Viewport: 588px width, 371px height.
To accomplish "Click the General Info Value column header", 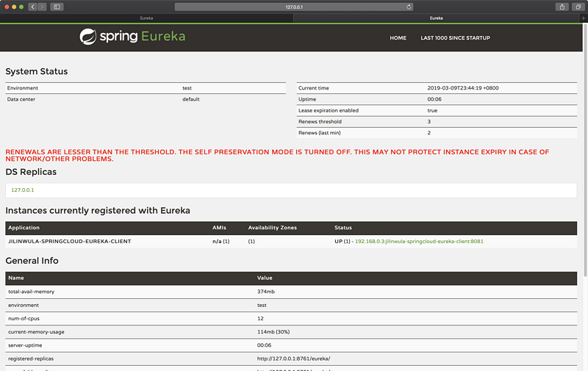I will (x=265, y=278).
